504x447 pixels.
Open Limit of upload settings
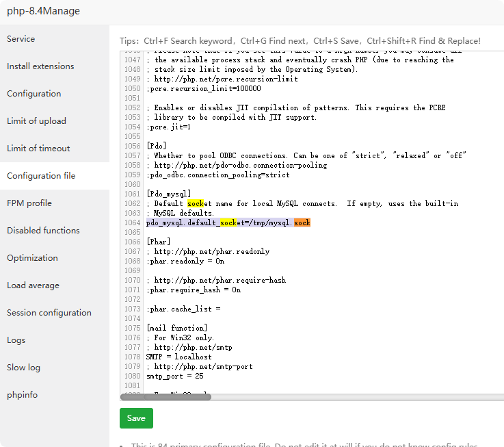click(37, 121)
